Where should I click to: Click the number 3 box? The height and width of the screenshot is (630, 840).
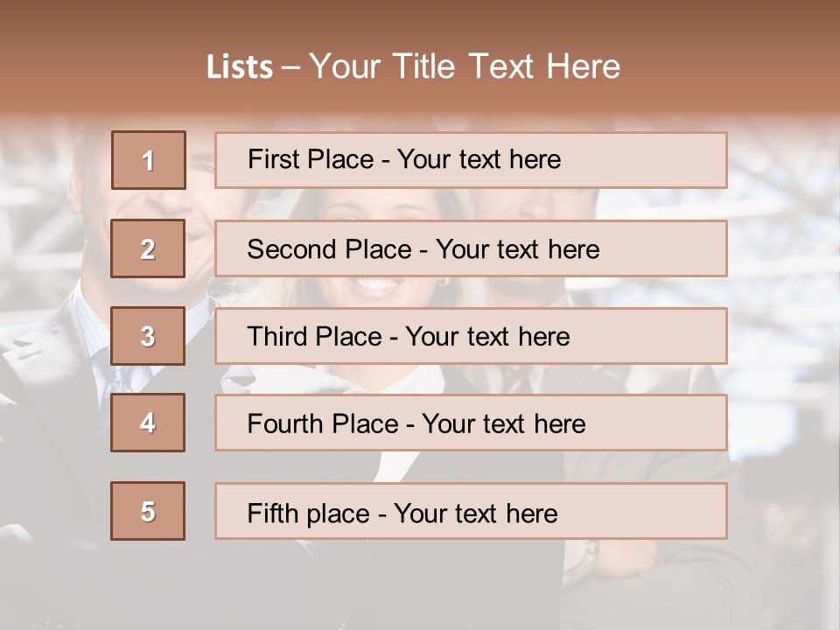pos(148,336)
